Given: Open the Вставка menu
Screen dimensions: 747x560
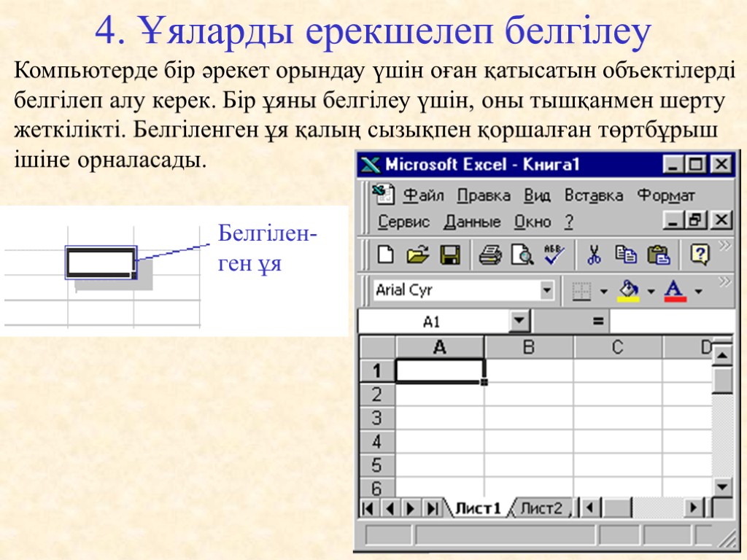Looking at the screenshot, I should 594,195.
